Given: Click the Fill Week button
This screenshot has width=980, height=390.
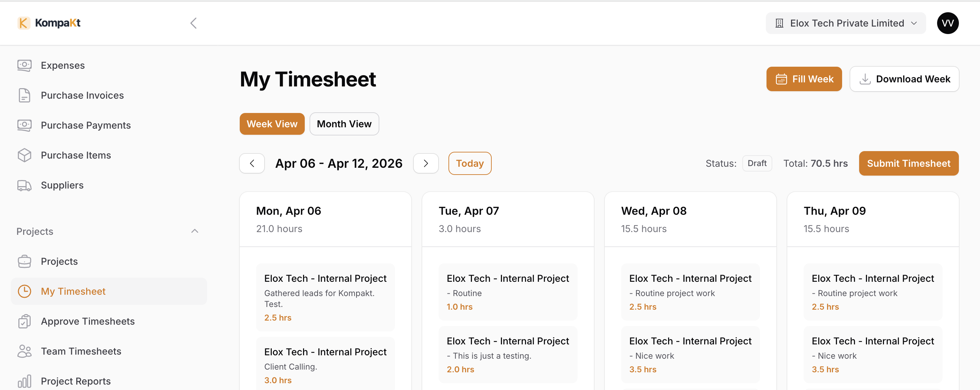Looking at the screenshot, I should 804,79.
